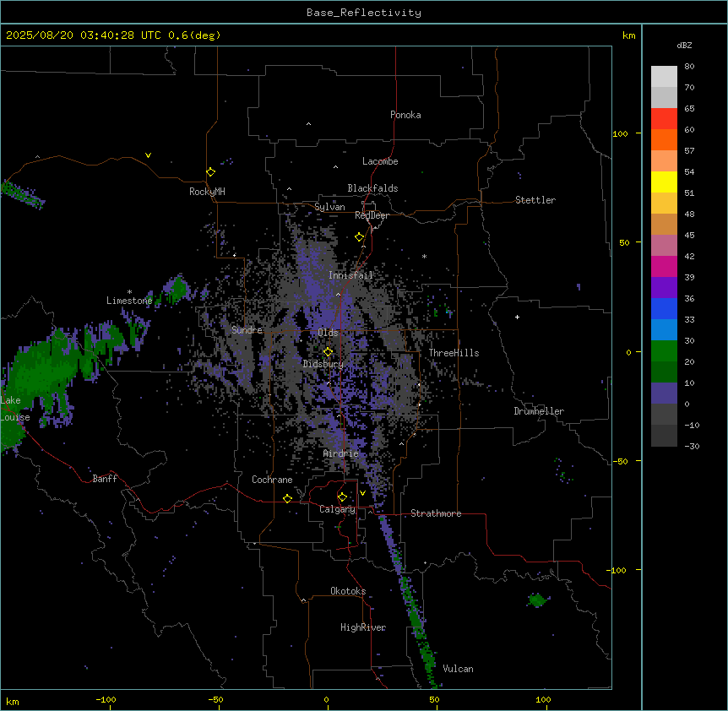Click the Base_Reflectivity title
The width and height of the screenshot is (728, 711).
364,13
